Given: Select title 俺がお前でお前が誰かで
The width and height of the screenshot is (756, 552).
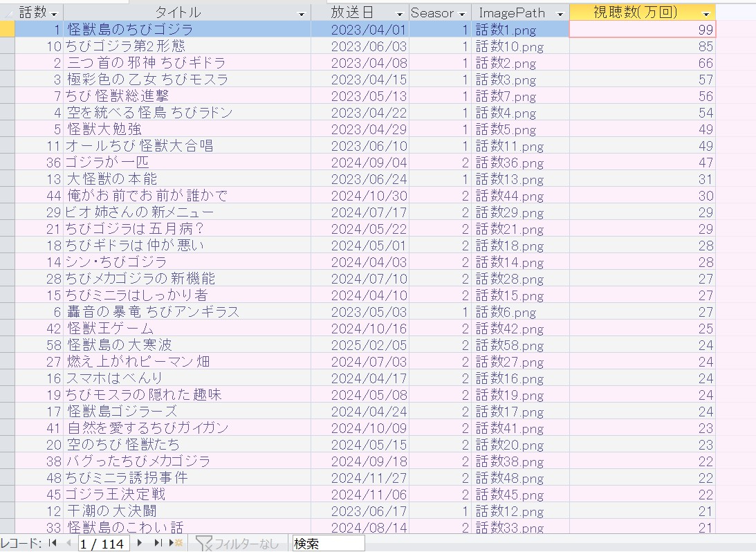Looking at the screenshot, I should 187,196.
